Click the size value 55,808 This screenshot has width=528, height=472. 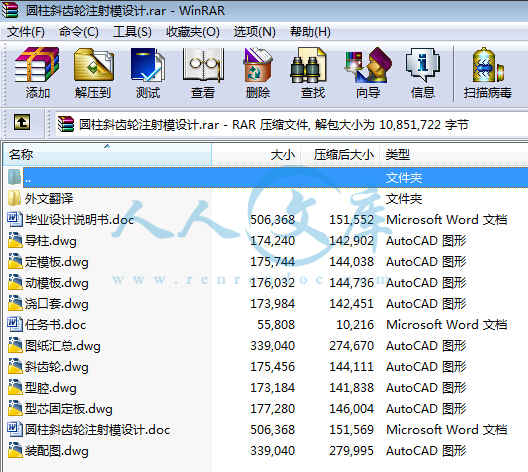(276, 325)
